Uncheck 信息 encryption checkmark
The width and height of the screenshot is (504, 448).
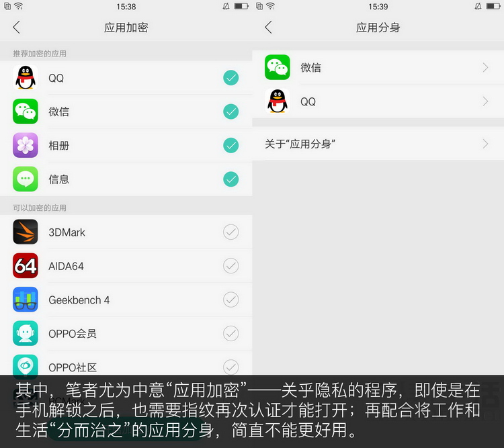pyautogui.click(x=230, y=179)
